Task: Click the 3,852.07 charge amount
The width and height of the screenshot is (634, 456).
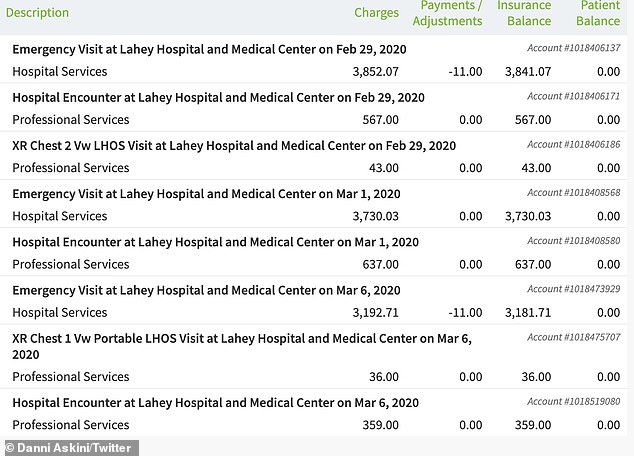Action: click(x=375, y=72)
